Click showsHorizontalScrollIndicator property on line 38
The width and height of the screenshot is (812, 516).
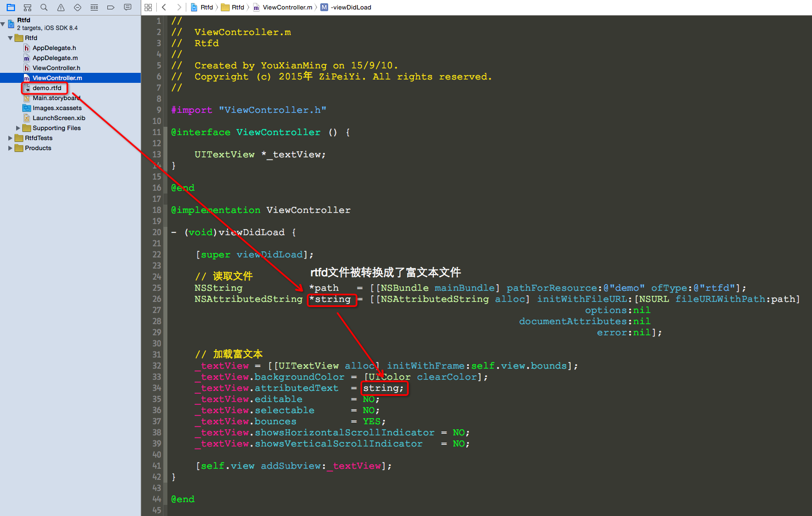(x=345, y=433)
